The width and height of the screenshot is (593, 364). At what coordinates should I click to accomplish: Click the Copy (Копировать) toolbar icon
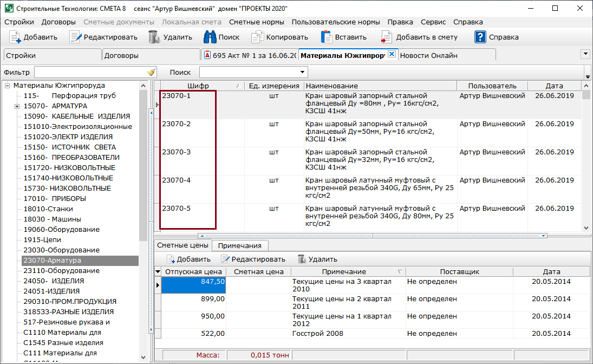[x=257, y=37]
